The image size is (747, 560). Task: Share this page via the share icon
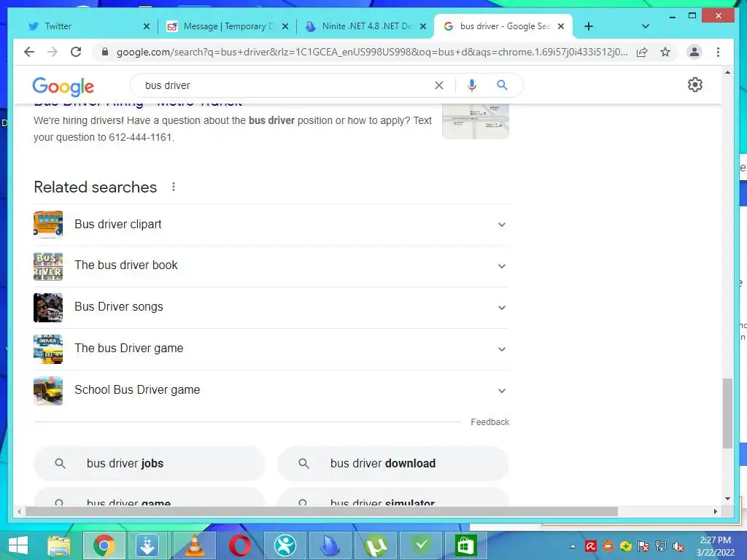642,52
